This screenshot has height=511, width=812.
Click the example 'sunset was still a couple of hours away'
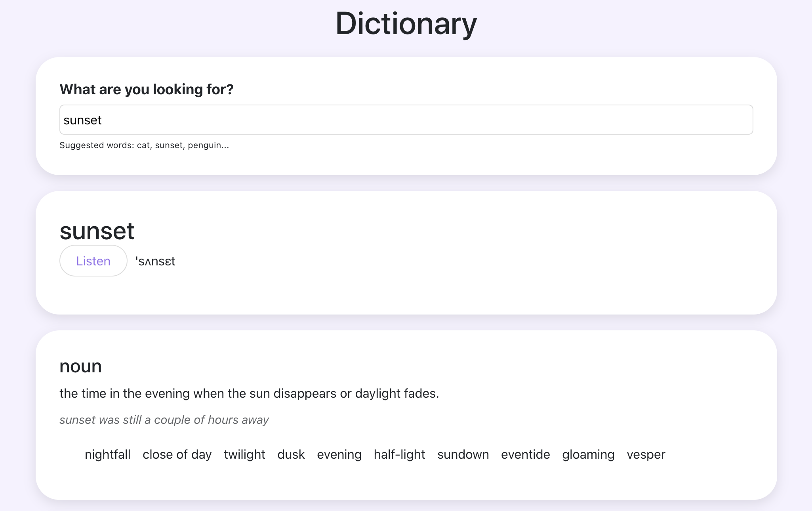click(164, 420)
